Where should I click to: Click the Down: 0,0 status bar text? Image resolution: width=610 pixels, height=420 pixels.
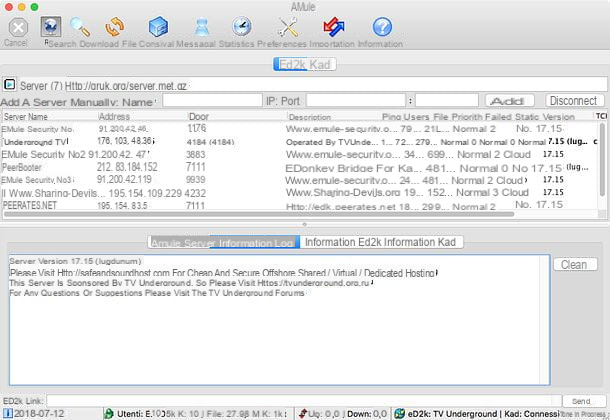(367, 414)
